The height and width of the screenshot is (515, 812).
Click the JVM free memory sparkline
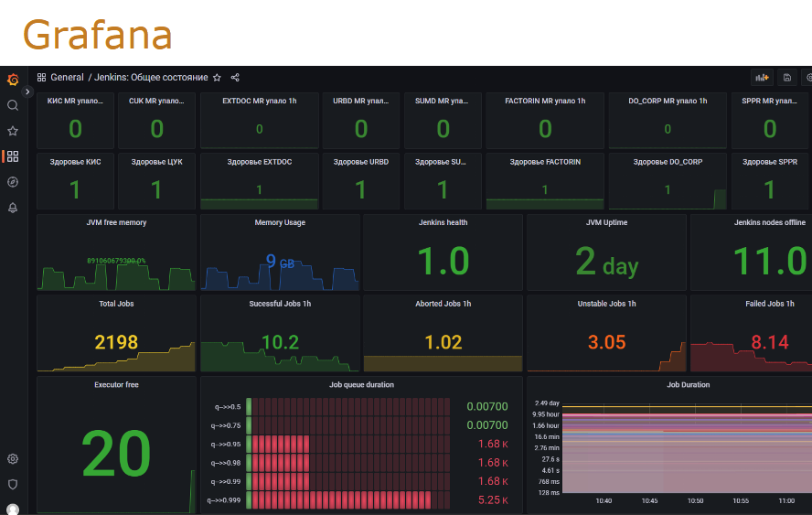[x=116, y=277]
